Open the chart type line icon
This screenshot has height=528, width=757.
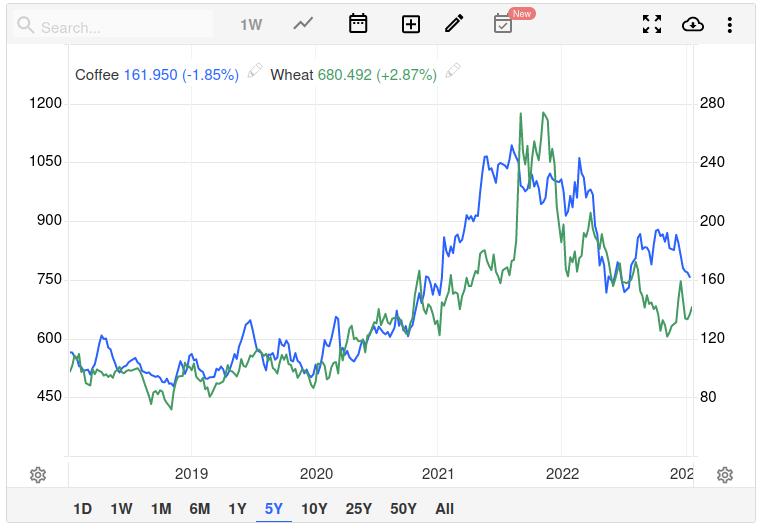[x=303, y=24]
